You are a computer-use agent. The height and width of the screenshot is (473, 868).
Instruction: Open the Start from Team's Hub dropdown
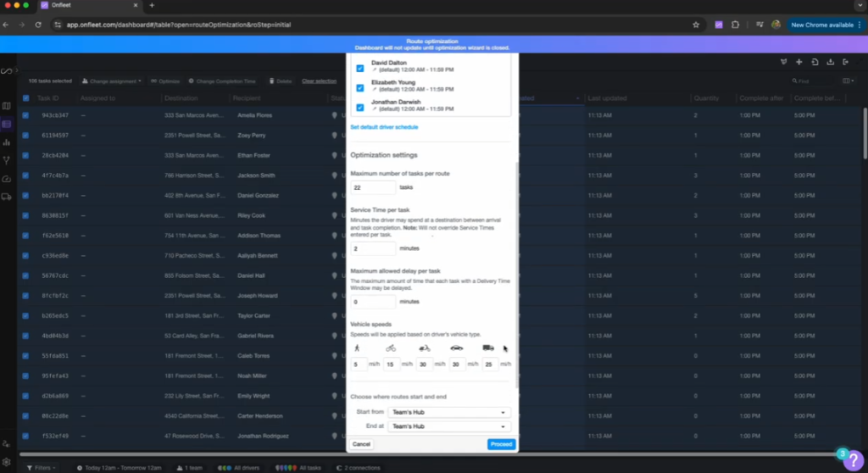coord(448,412)
